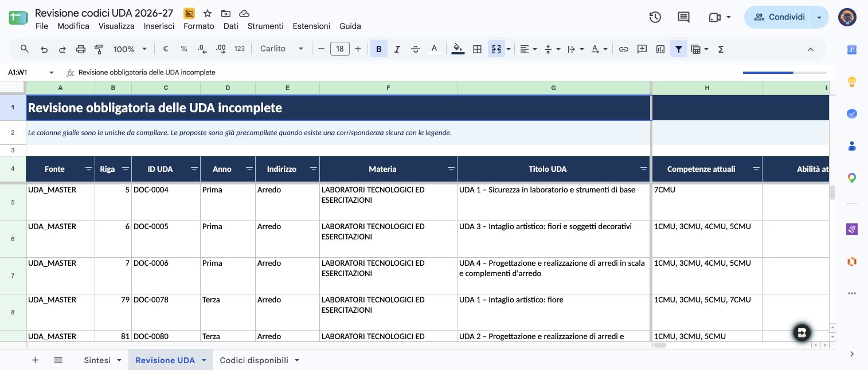Open the functions sigma icon
The height and width of the screenshot is (370, 868).
pos(721,49)
